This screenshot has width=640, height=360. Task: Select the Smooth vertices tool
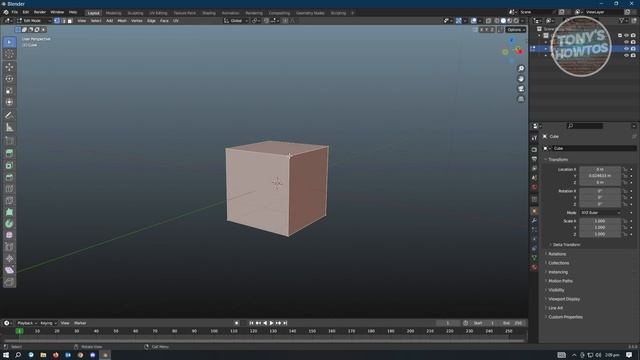click(9, 236)
